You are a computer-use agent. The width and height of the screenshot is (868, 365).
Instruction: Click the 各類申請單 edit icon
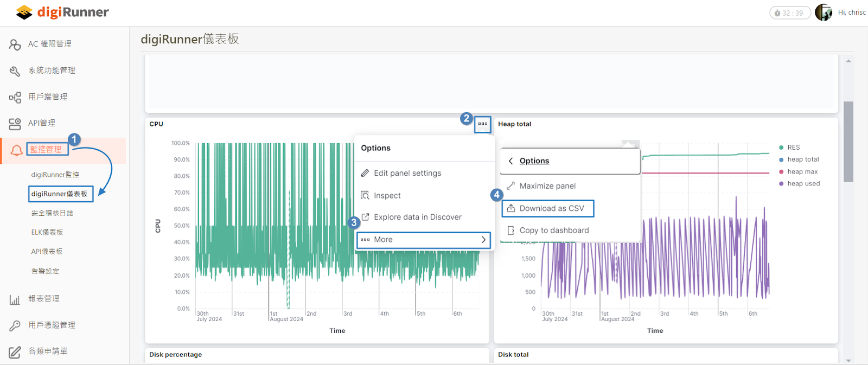tap(15, 352)
